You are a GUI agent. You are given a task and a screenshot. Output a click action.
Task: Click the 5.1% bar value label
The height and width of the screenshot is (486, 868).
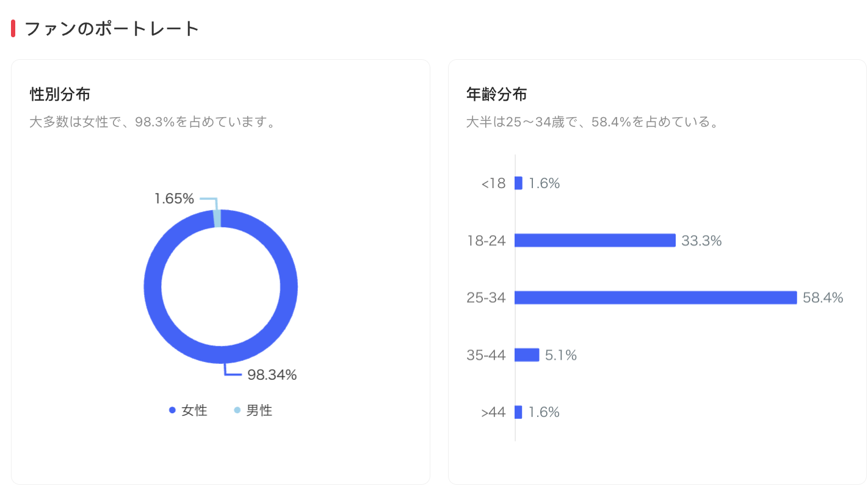561,355
